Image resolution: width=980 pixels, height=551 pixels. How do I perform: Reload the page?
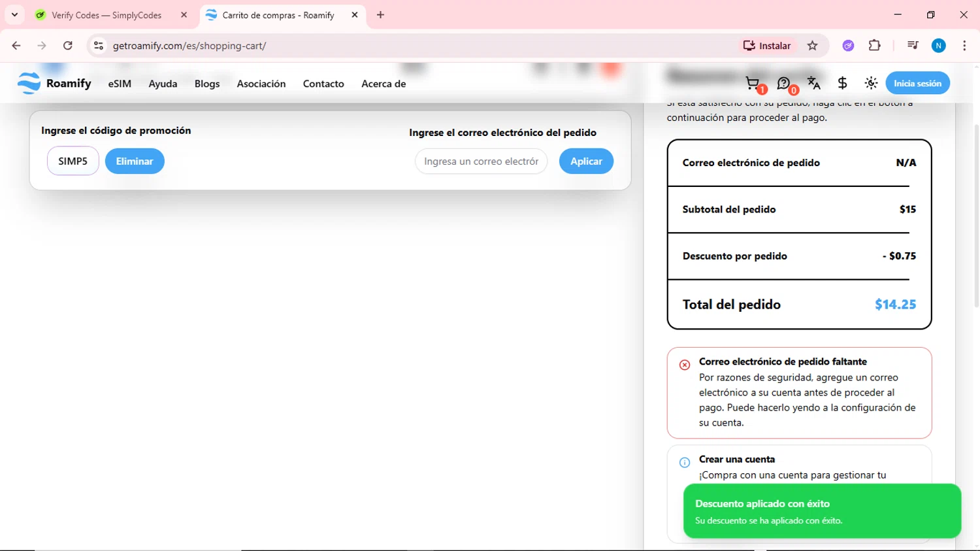click(x=68, y=46)
